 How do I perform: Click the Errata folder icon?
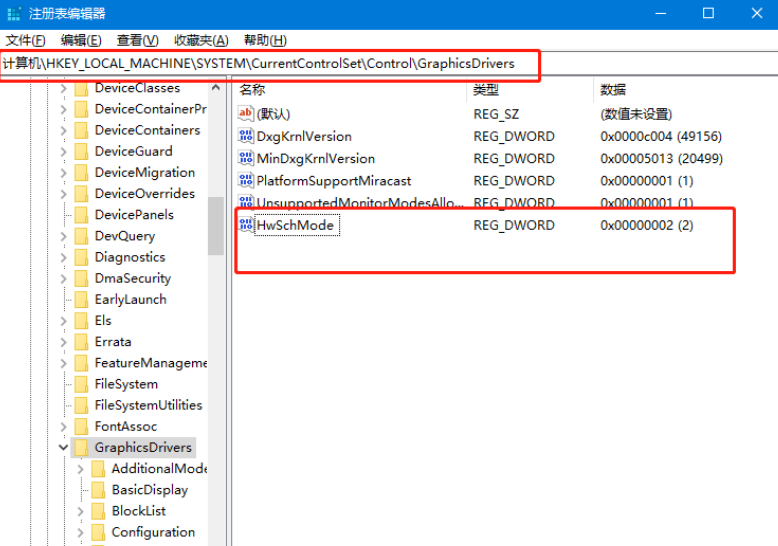click(x=81, y=342)
